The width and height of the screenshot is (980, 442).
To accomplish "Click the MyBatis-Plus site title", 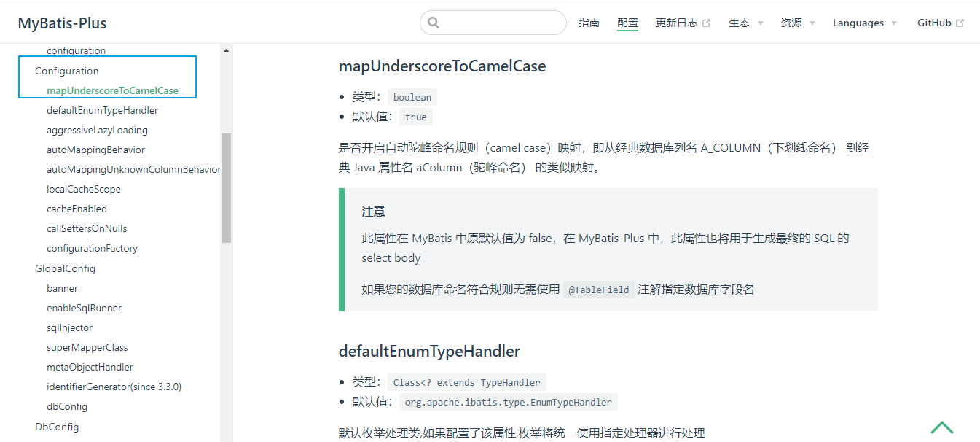I will point(62,23).
